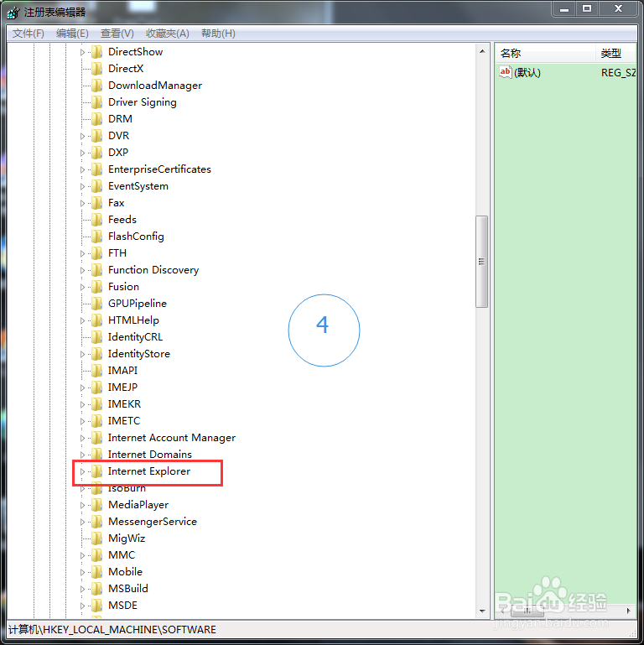Viewport: 644px width, 645px height.
Task: Select the (默认) value name
Action: click(527, 73)
